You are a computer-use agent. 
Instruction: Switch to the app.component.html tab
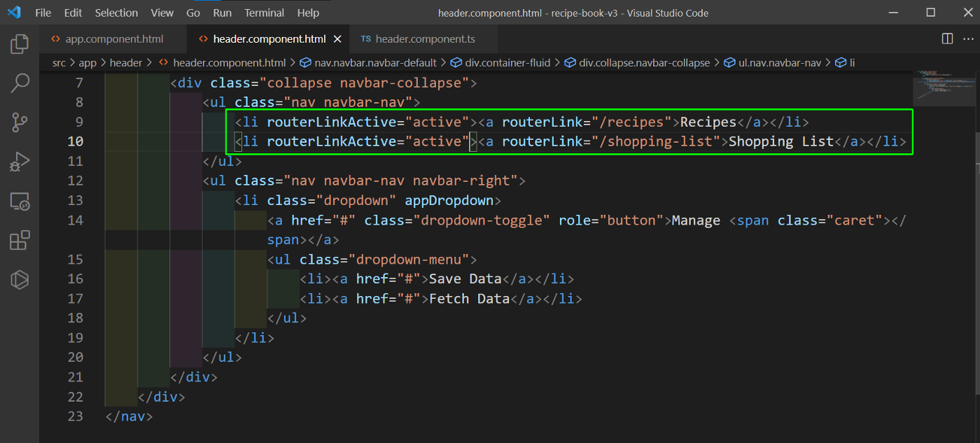click(113, 39)
